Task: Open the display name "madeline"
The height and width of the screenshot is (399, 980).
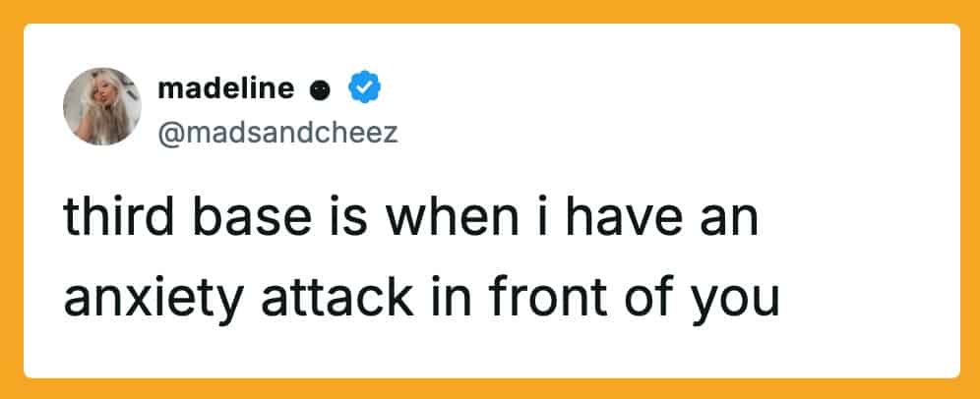Action: point(225,89)
